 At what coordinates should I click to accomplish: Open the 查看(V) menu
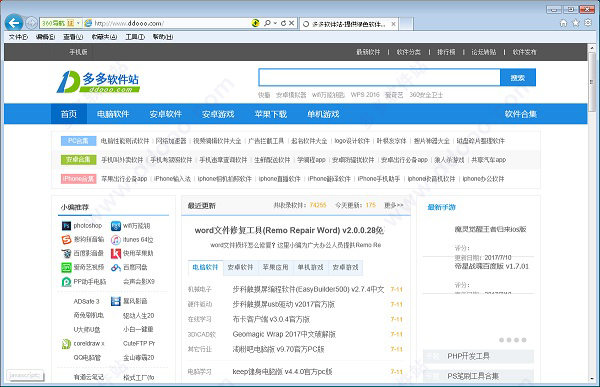pos(73,37)
